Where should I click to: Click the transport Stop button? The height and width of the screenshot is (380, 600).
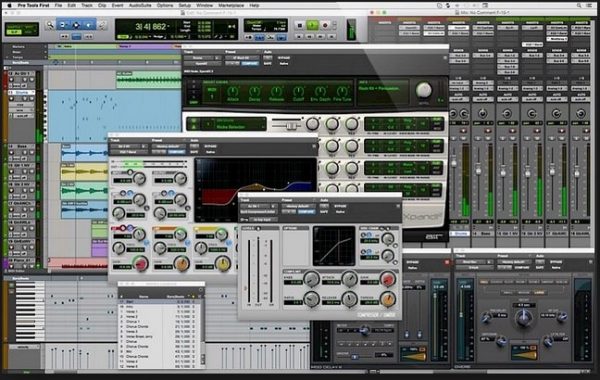tap(300, 26)
